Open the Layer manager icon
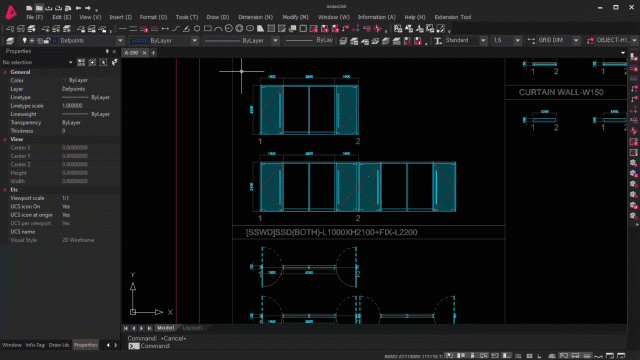 tap(10, 40)
